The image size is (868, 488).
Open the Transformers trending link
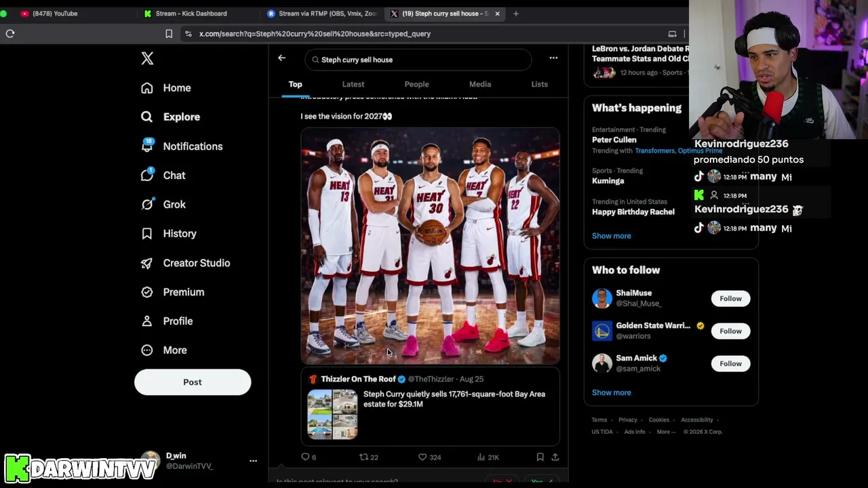point(654,150)
